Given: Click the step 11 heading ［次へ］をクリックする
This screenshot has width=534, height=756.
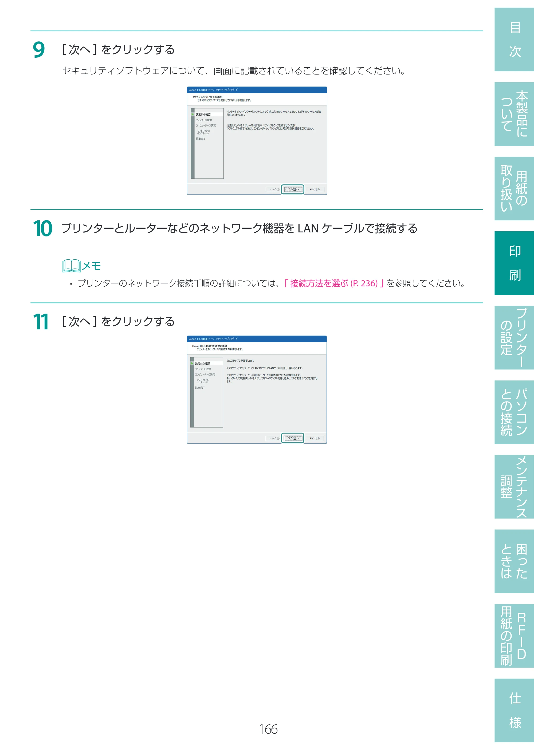Looking at the screenshot, I should pos(119,321).
